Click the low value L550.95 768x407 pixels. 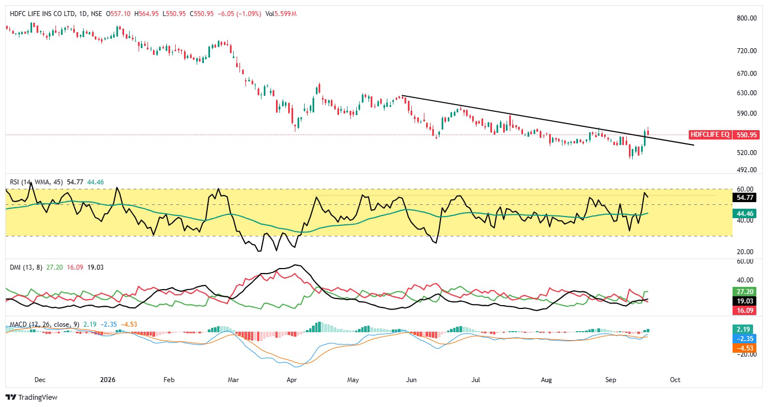174,14
